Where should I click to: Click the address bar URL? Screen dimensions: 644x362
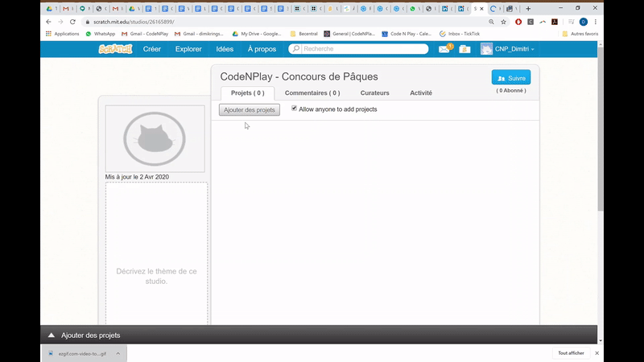[134, 22]
